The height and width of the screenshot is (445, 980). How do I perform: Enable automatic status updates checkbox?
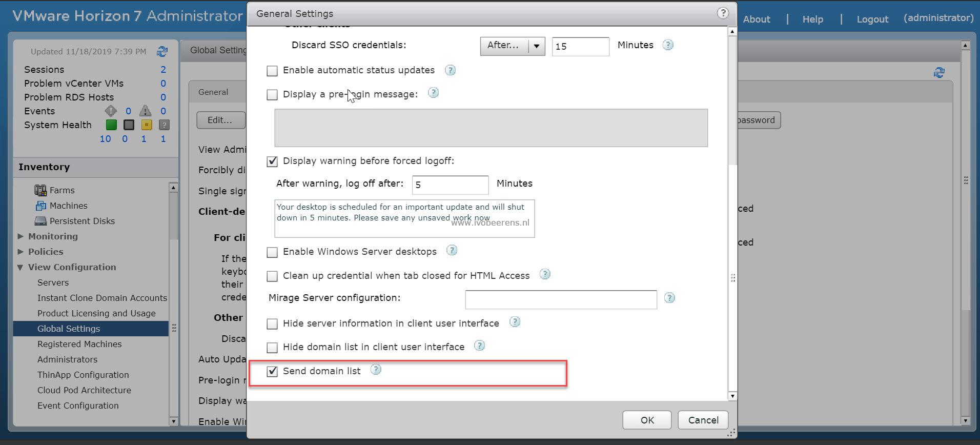[x=272, y=71]
